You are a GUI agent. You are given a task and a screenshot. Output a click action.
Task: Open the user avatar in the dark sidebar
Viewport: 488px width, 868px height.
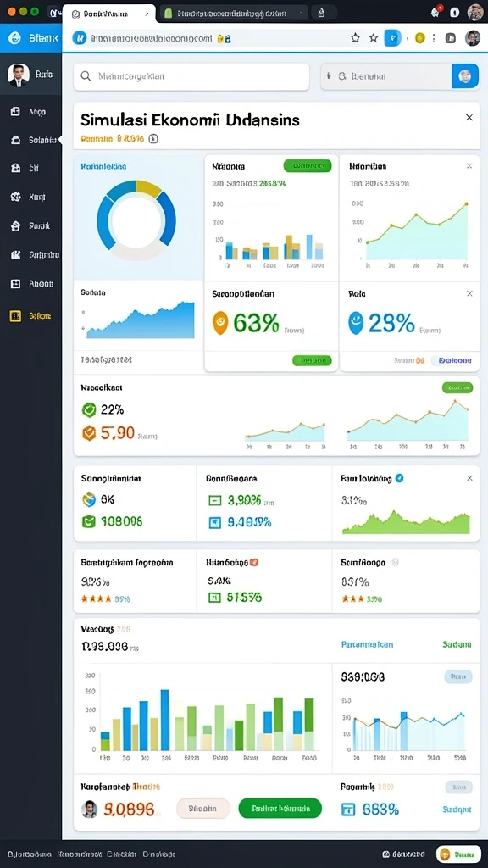click(19, 75)
